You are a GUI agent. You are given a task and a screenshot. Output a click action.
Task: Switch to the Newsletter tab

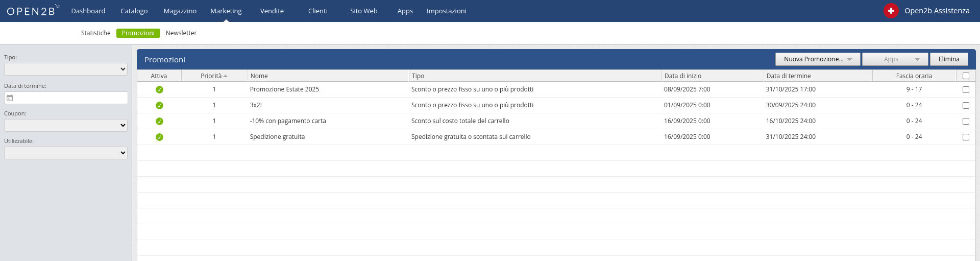[x=181, y=33]
